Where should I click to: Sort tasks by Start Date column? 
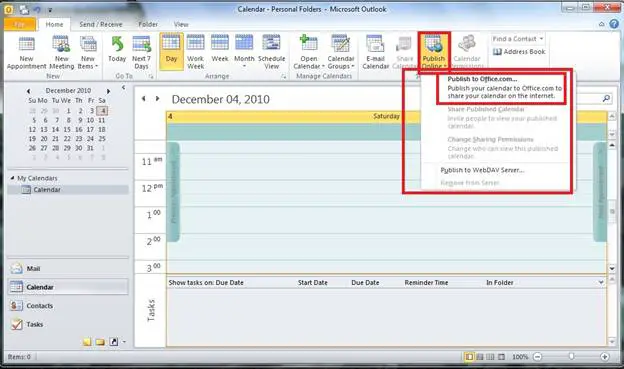click(313, 283)
